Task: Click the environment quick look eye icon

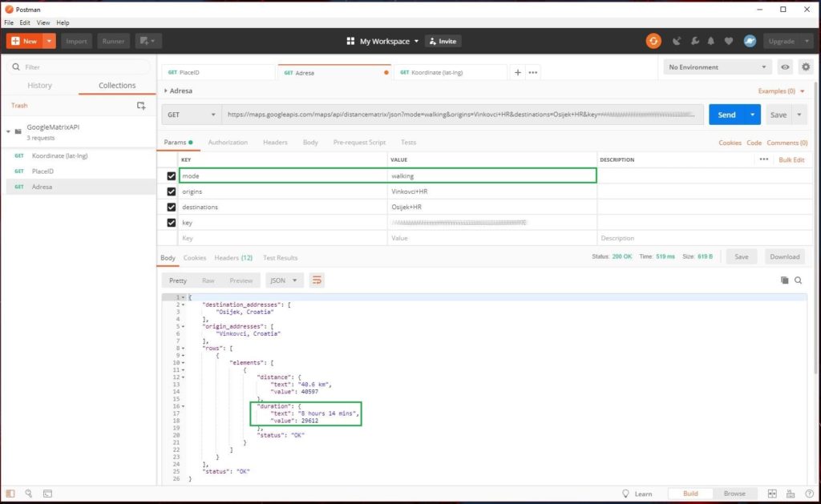Action: pyautogui.click(x=785, y=67)
